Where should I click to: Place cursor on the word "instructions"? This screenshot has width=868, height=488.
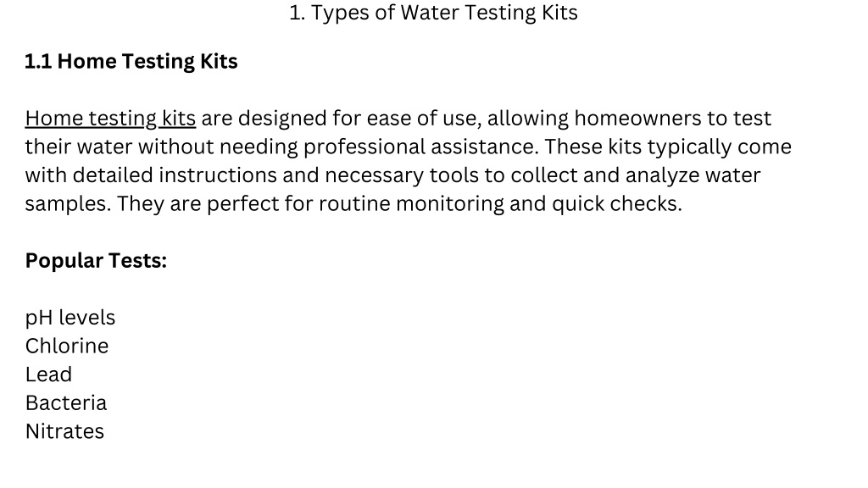pyautogui.click(x=218, y=175)
